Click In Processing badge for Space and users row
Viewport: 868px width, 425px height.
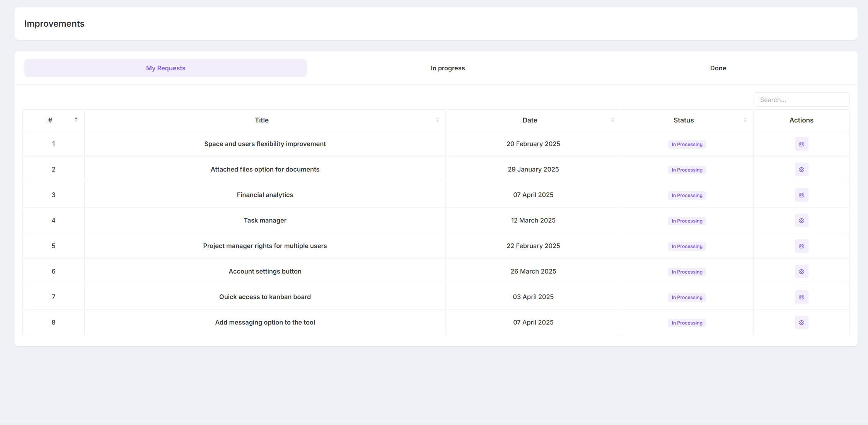pyautogui.click(x=687, y=144)
